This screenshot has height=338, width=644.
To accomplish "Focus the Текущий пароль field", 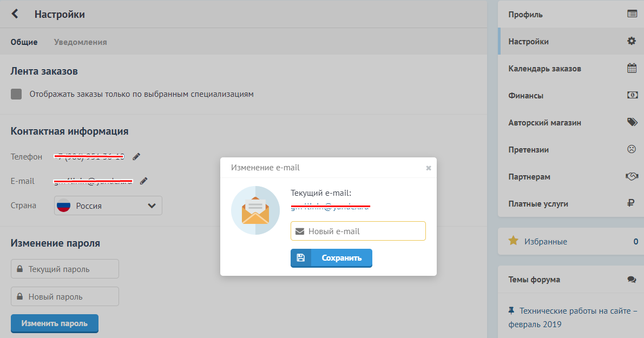I will (65, 269).
